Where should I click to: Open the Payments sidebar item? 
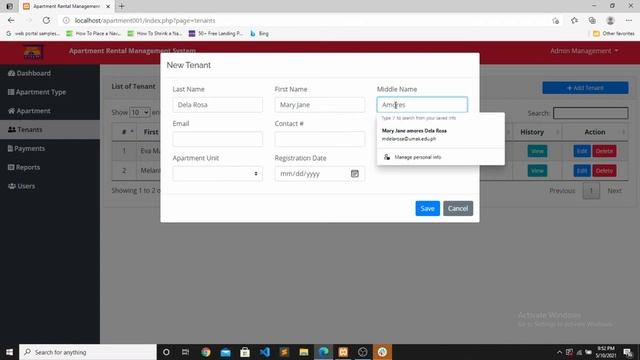point(27,148)
